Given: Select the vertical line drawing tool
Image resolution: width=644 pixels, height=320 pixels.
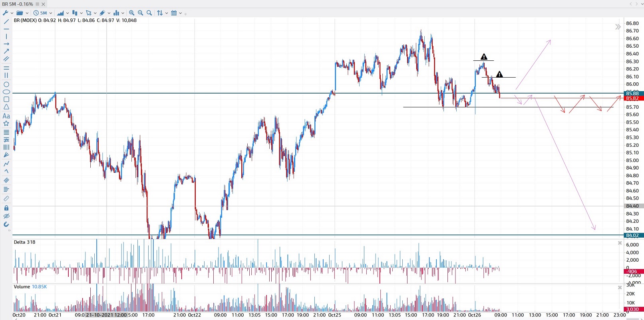Looking at the screenshot, I should point(6,36).
